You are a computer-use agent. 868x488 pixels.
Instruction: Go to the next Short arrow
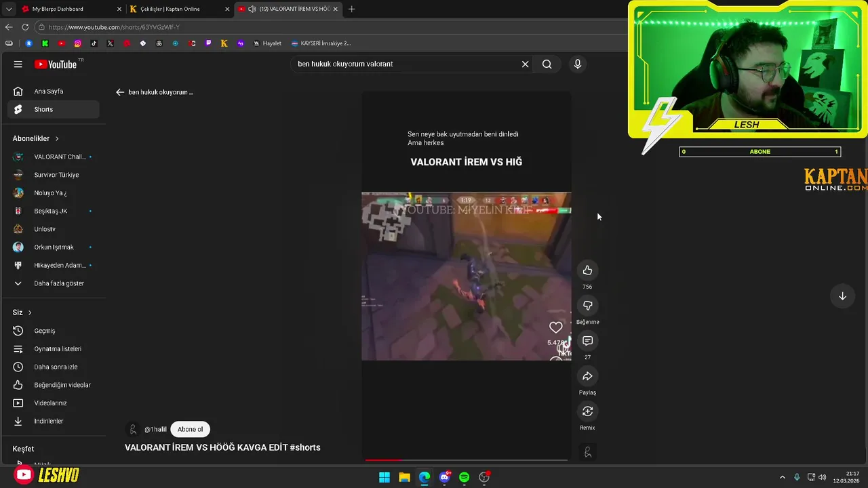pyautogui.click(x=842, y=296)
